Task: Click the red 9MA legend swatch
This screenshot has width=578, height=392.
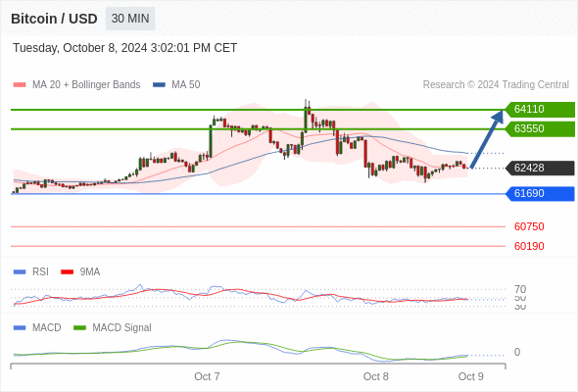Action: coord(67,272)
